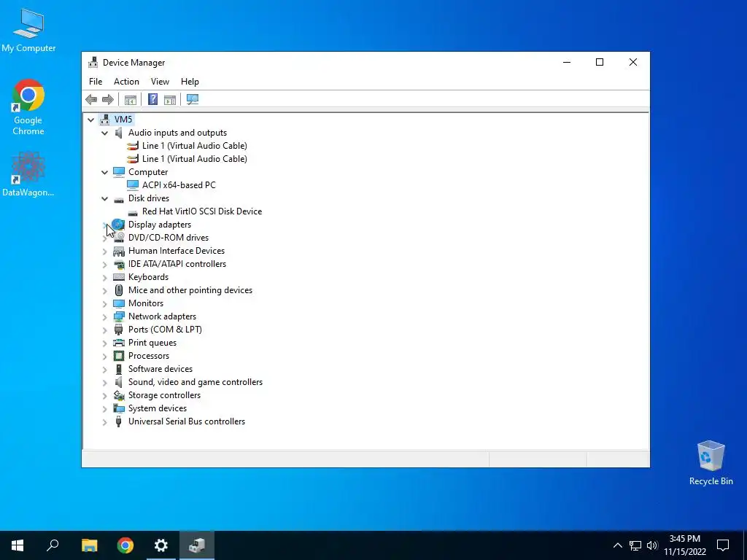Select Red Hat VirtIO SCSI Disk Device

[x=202, y=211]
